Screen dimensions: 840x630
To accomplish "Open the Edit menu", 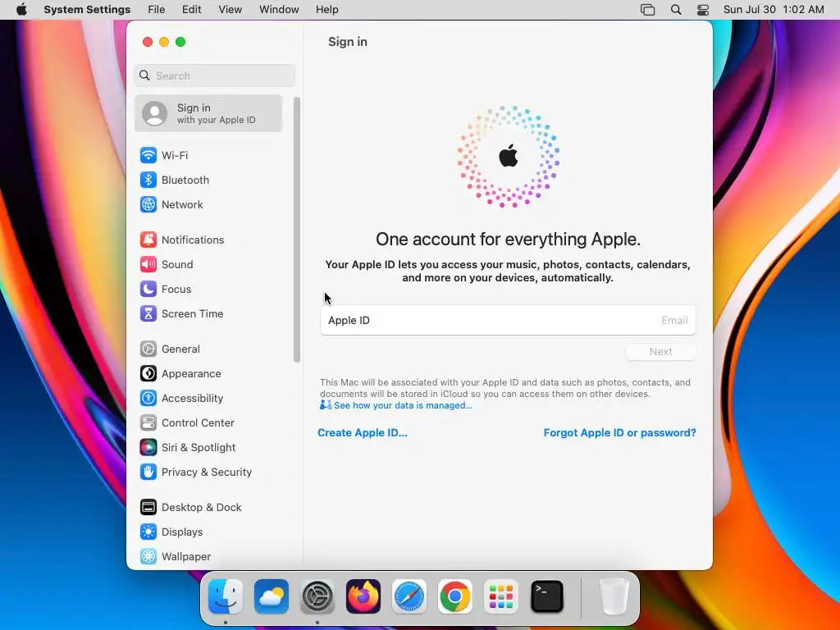I will point(191,10).
